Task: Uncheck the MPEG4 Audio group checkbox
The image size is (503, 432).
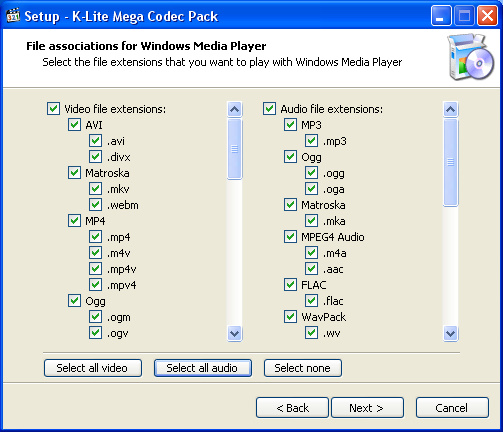Action: [x=290, y=237]
